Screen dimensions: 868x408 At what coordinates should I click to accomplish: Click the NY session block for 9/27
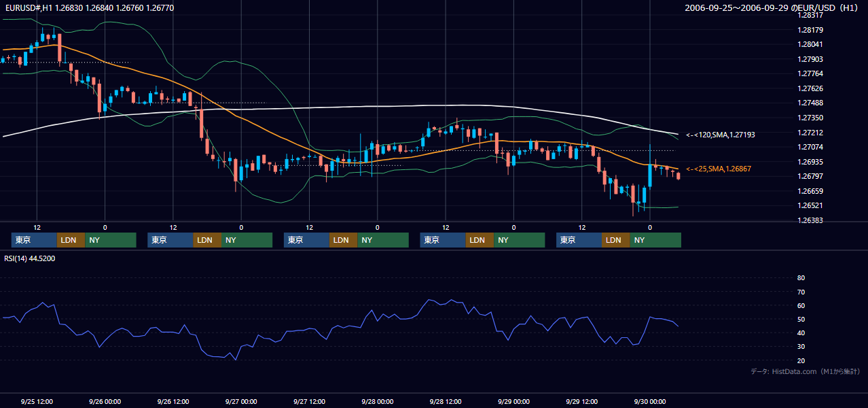click(383, 240)
